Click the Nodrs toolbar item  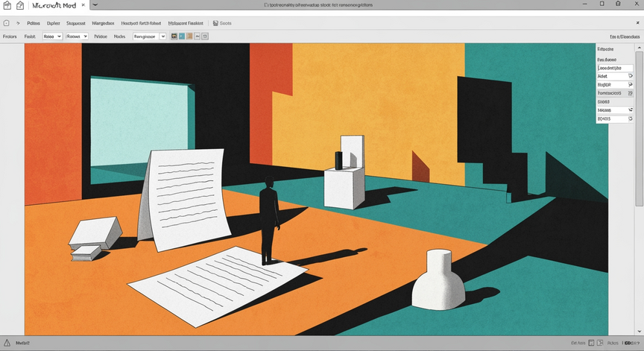point(119,37)
